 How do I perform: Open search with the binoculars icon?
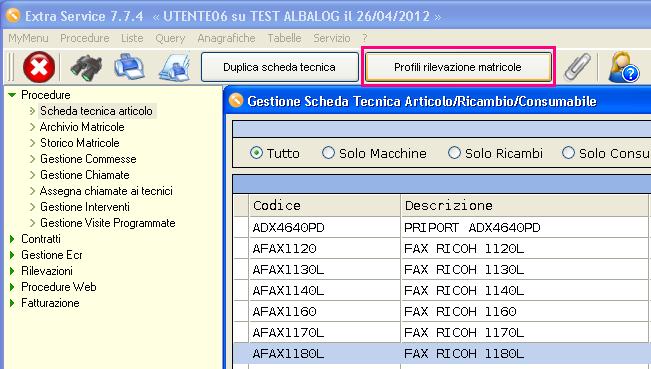coord(86,67)
